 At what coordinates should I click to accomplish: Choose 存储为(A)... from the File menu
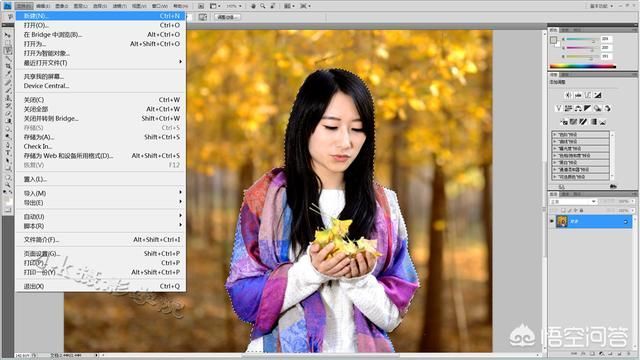[x=101, y=137]
